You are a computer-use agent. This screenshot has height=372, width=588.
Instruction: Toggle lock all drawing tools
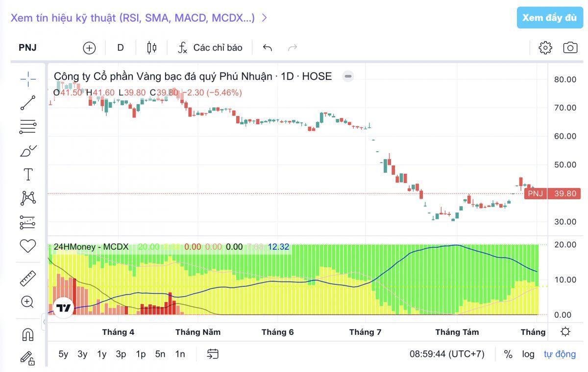point(28,358)
